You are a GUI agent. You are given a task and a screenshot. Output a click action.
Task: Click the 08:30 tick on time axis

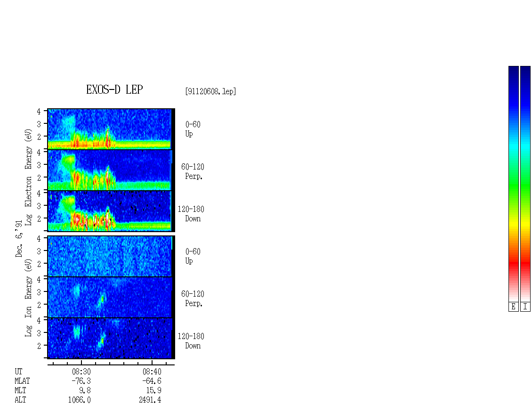pyautogui.click(x=81, y=363)
